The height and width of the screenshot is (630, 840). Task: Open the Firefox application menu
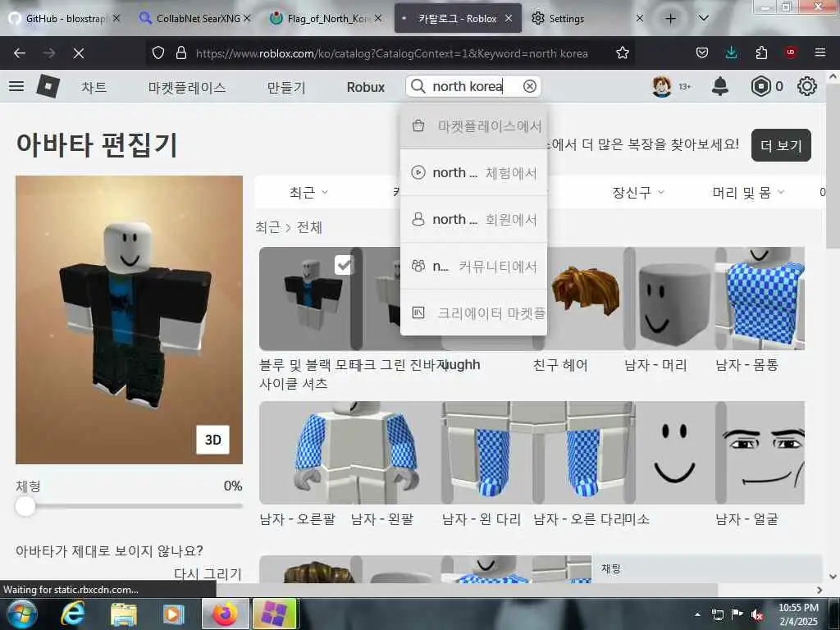point(819,52)
